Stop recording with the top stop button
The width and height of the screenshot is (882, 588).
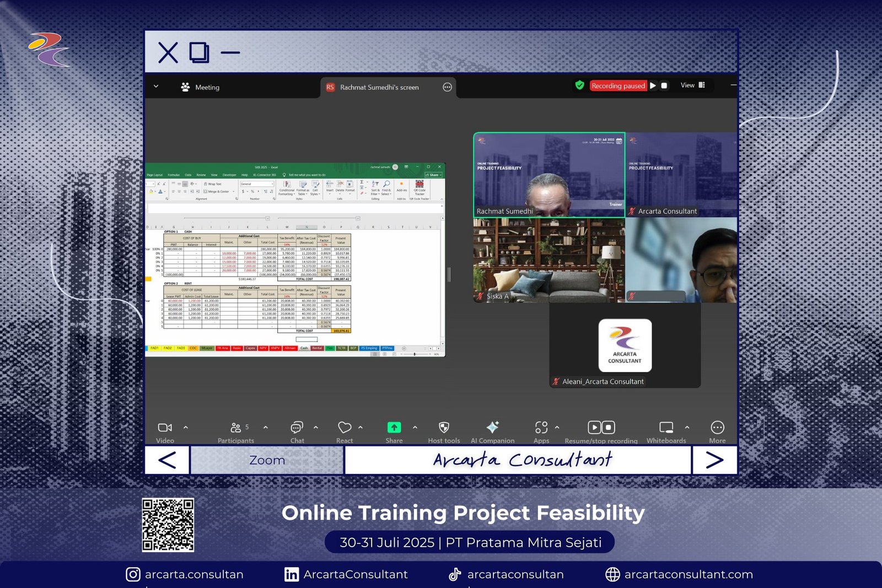pos(664,86)
